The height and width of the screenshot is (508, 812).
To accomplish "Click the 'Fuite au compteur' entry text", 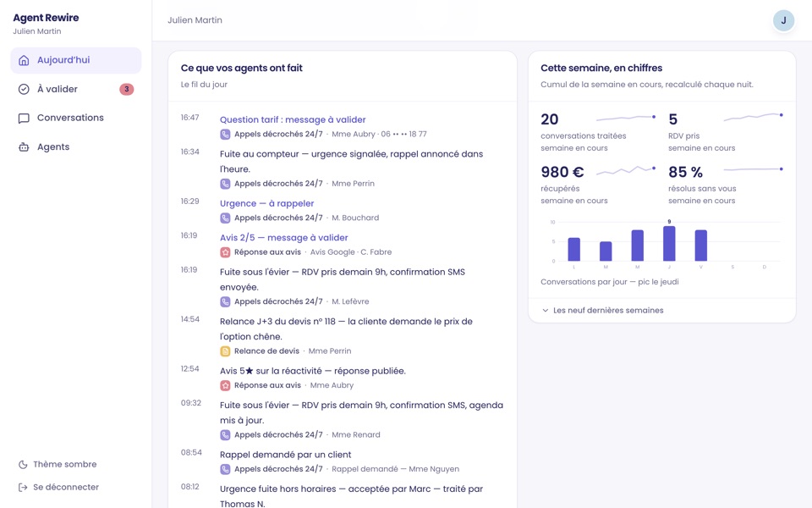I will 351,161.
